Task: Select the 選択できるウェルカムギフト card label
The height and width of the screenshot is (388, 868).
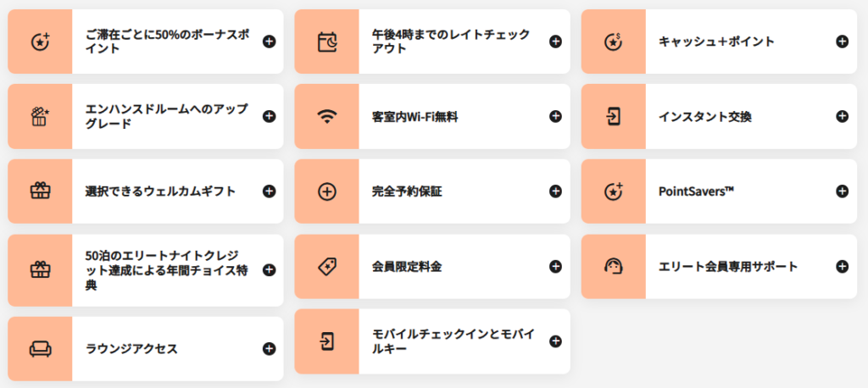Action: pyautogui.click(x=160, y=191)
